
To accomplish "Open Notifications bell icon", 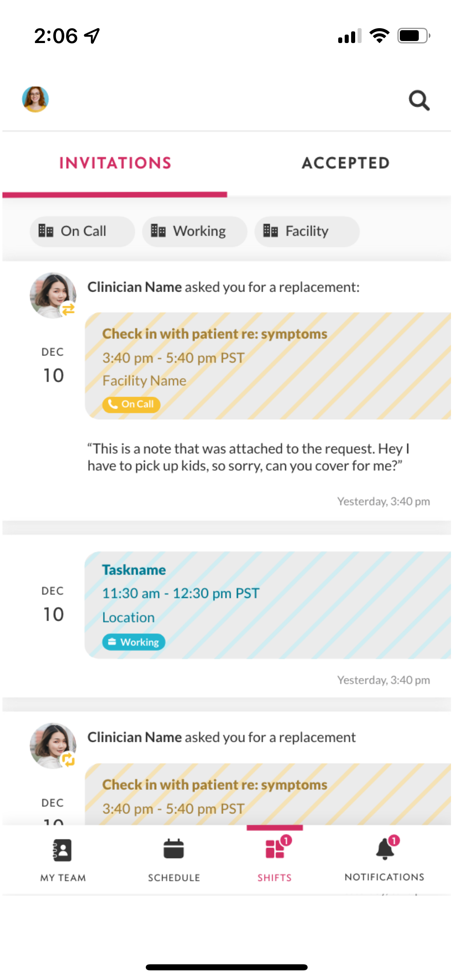I will (385, 849).
